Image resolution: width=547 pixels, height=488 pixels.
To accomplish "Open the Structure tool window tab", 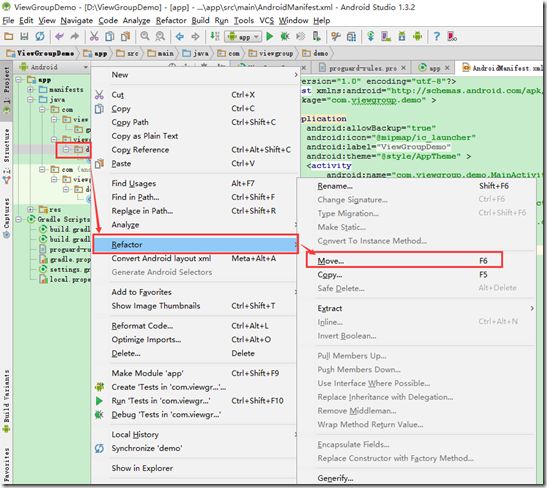I will tap(6, 155).
